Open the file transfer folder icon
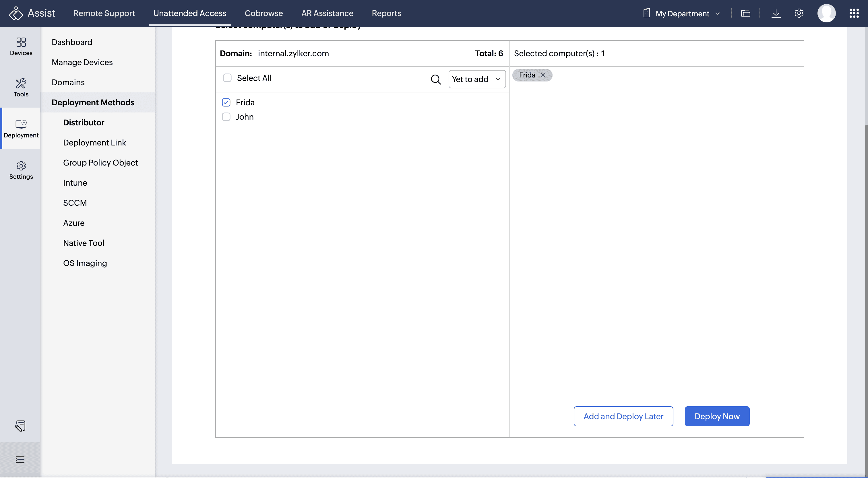 point(746,13)
